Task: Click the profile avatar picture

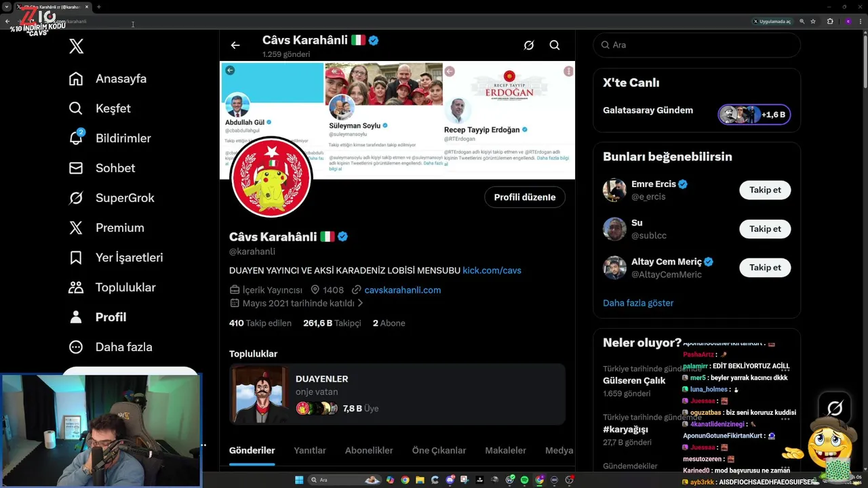Action: [x=271, y=178]
